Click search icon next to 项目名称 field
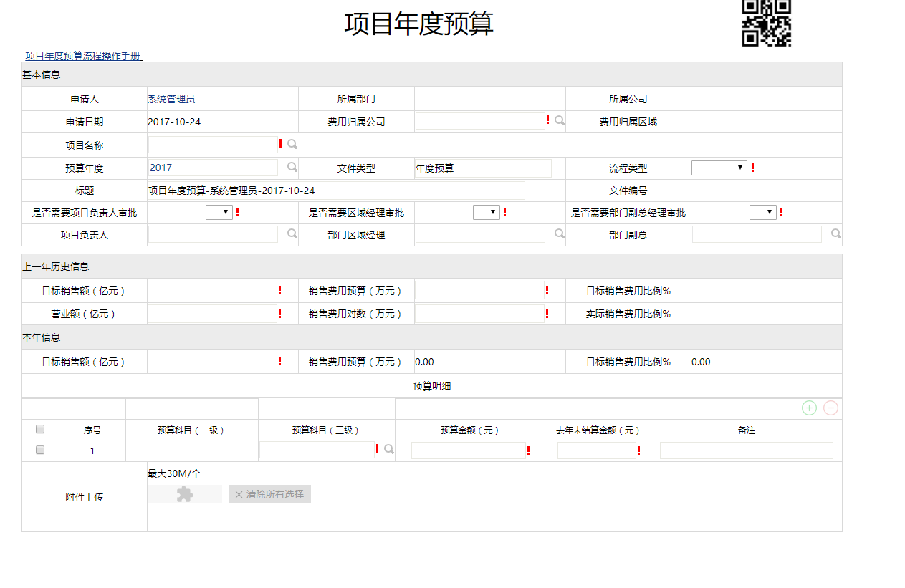 click(x=292, y=145)
